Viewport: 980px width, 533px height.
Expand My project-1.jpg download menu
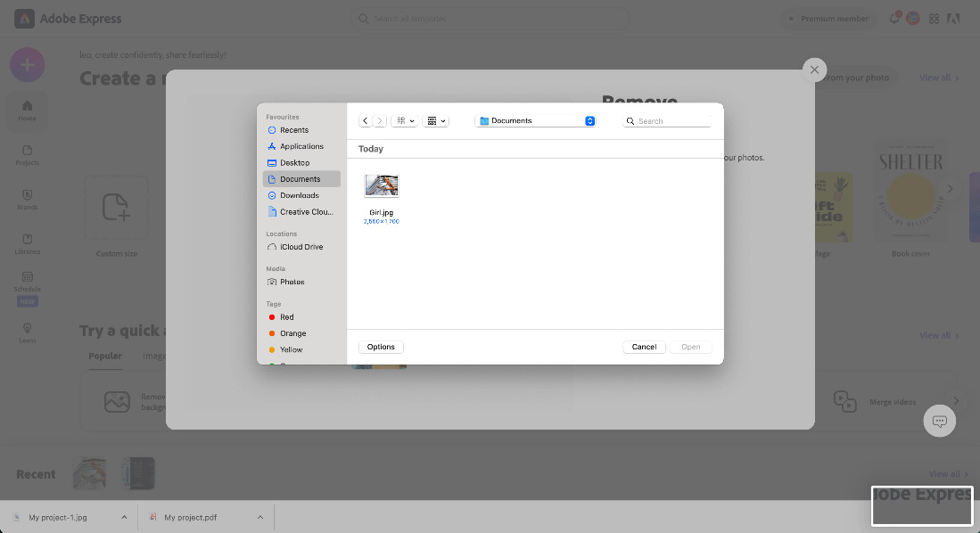[x=124, y=517]
